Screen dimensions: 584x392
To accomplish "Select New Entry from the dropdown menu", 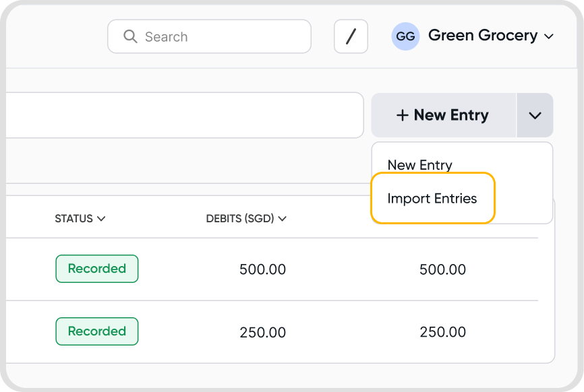I will (419, 165).
